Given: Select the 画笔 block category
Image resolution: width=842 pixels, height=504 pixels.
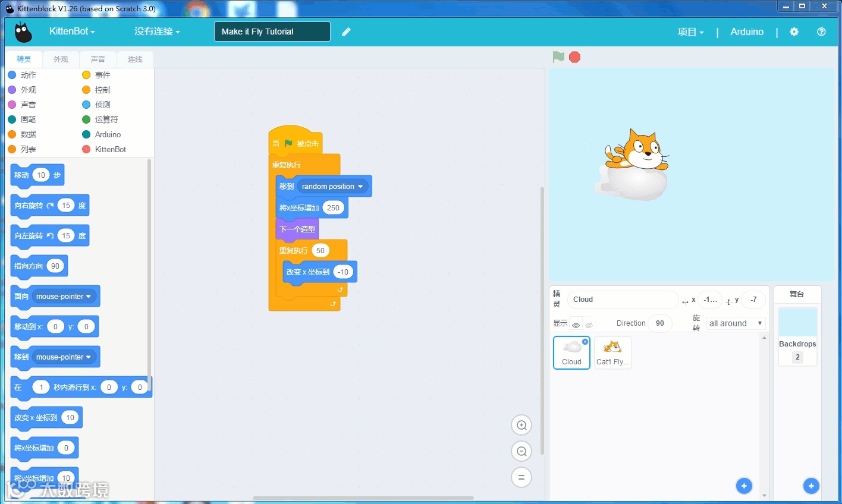Looking at the screenshot, I should [22, 119].
